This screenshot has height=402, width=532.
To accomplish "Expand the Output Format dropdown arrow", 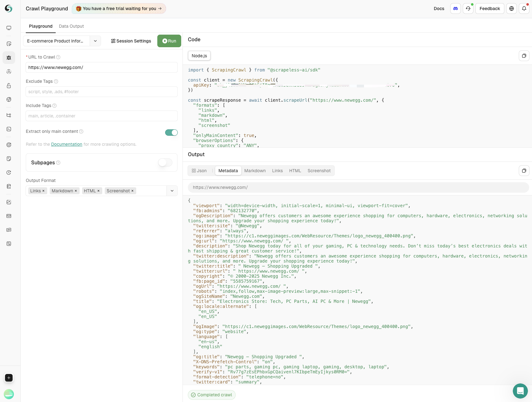I will [172, 191].
